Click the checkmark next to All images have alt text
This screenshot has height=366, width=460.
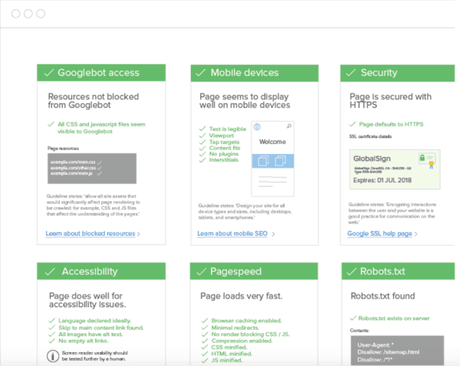(x=52, y=334)
